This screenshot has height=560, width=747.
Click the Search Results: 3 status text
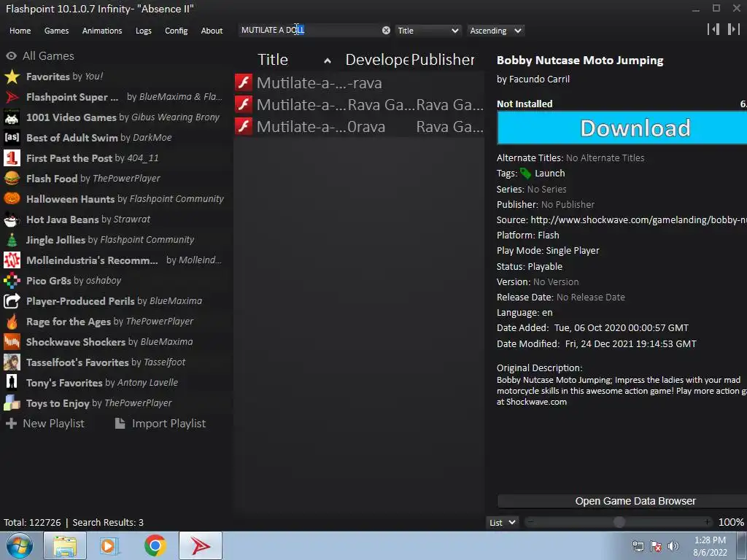click(108, 522)
